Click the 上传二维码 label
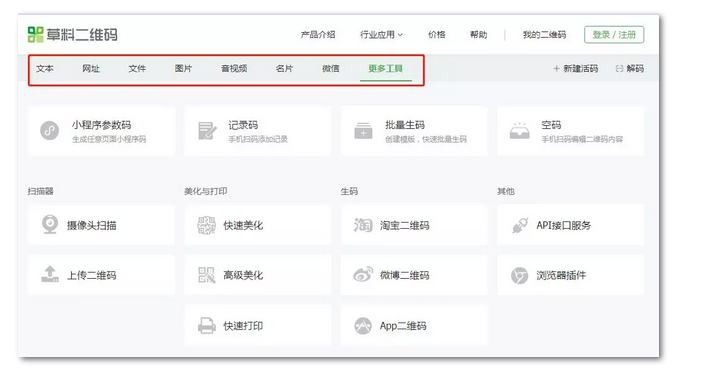This screenshot has width=702, height=376. pyautogui.click(x=92, y=275)
